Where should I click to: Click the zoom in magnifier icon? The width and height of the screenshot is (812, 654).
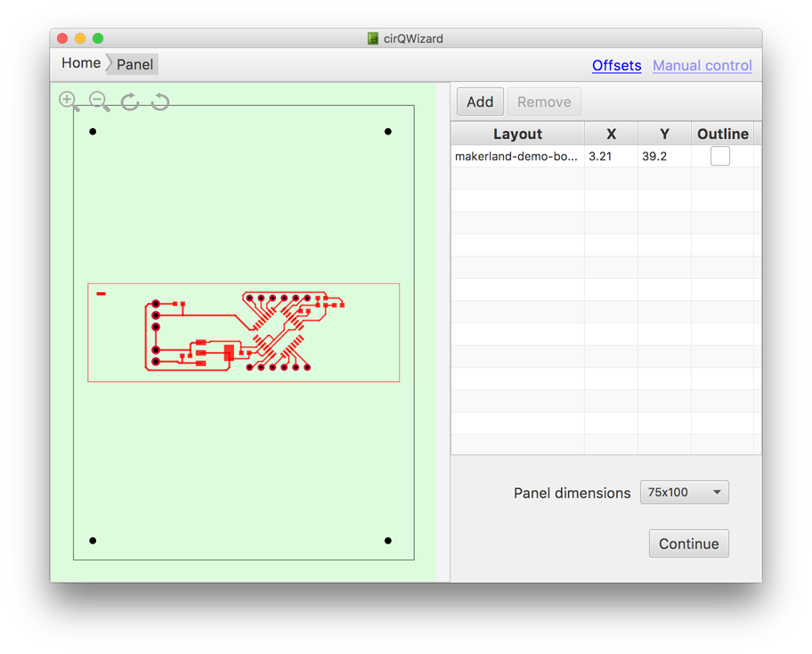click(x=69, y=101)
